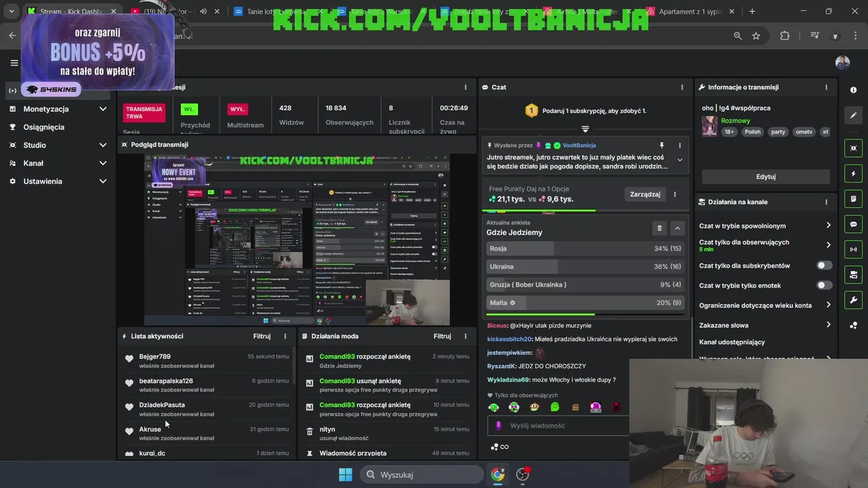Click the Zarządzaj button

pos(645,194)
